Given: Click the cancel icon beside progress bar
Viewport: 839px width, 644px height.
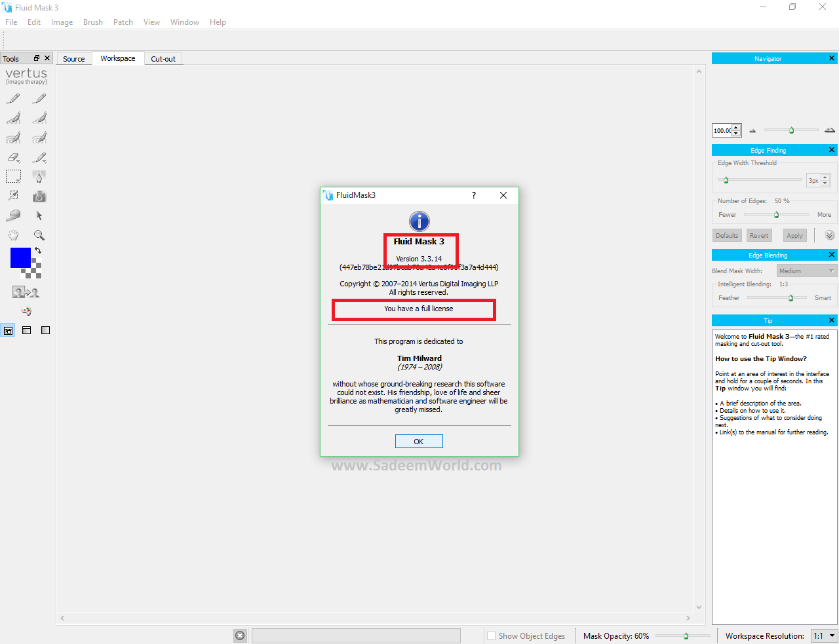Looking at the screenshot, I should [x=240, y=635].
